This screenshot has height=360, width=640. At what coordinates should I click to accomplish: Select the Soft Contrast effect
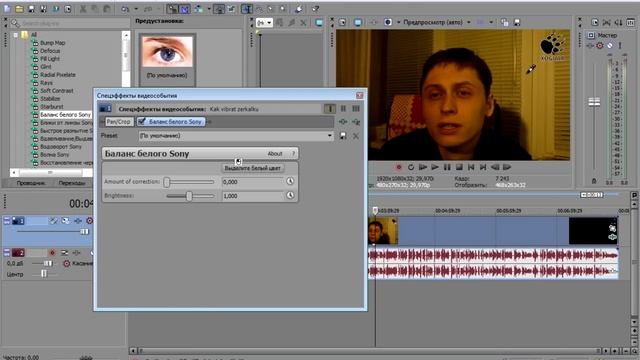[x=57, y=91]
